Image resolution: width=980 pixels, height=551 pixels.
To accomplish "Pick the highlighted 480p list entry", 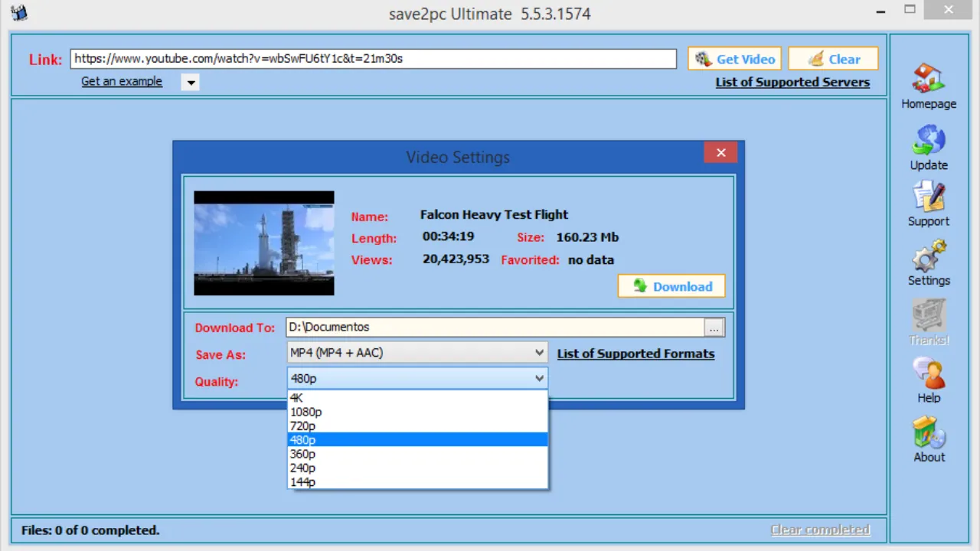I will 417,440.
